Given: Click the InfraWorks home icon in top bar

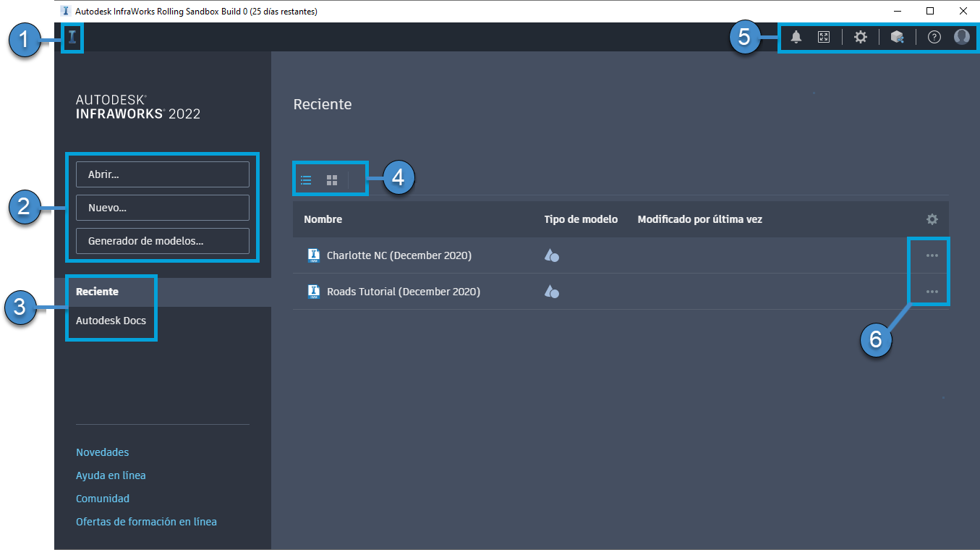Looking at the screenshot, I should [72, 38].
